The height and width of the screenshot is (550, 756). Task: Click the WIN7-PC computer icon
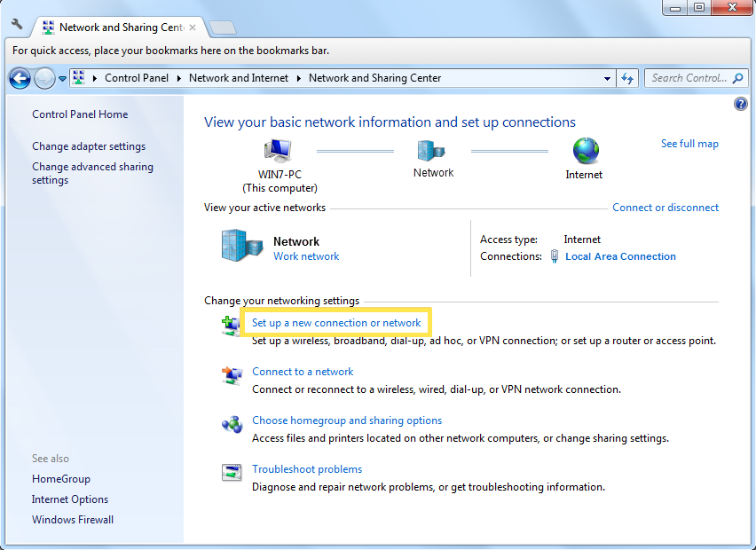[x=278, y=151]
